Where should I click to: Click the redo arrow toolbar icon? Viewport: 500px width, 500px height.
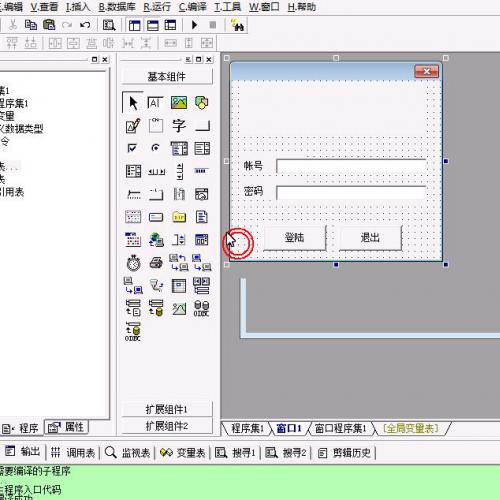point(67,25)
